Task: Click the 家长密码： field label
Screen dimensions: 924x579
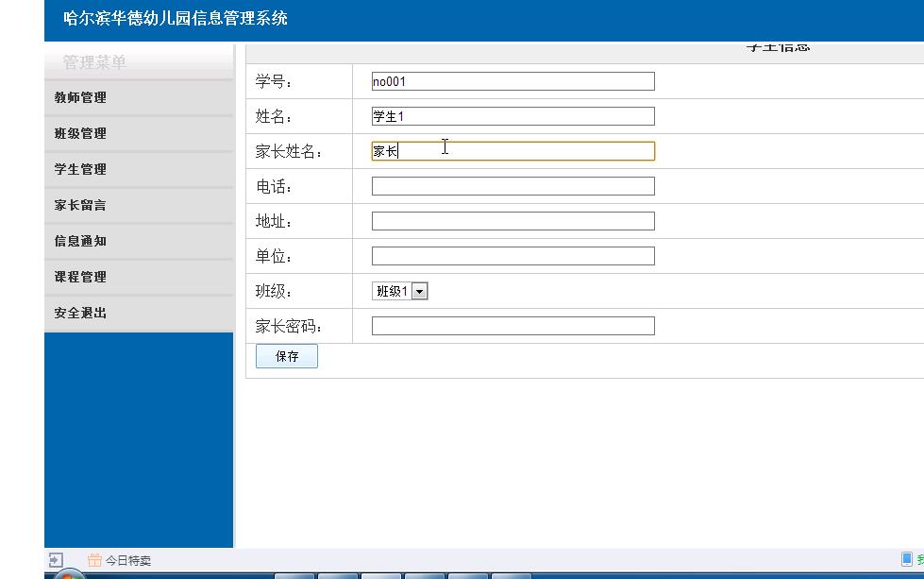Action: coord(288,326)
